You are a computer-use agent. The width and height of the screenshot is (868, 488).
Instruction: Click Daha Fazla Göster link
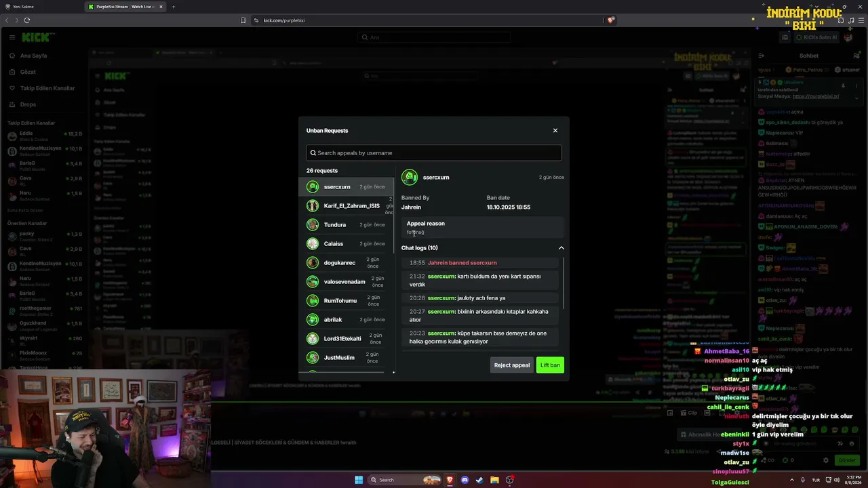26,210
